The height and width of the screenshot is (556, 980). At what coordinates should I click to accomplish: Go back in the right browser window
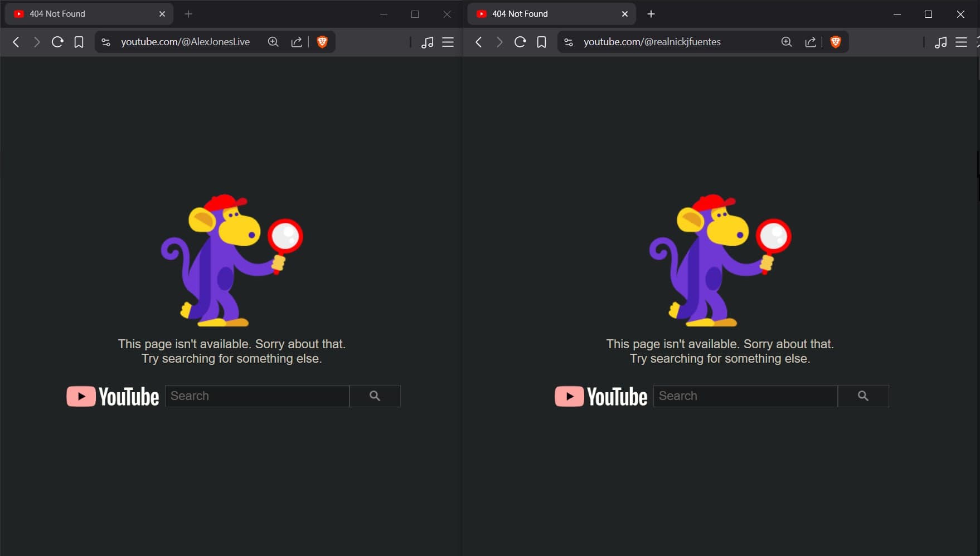click(x=478, y=42)
